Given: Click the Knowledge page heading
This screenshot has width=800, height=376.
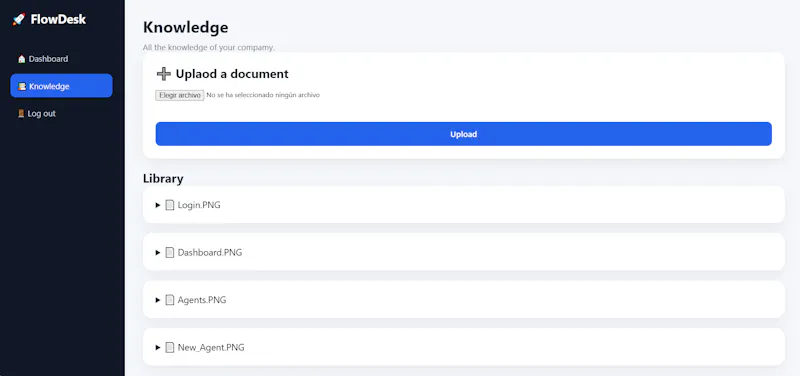Looking at the screenshot, I should point(186,28).
